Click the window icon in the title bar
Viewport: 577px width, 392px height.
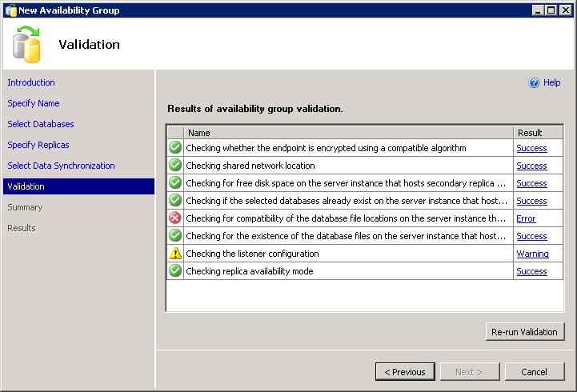click(x=10, y=10)
